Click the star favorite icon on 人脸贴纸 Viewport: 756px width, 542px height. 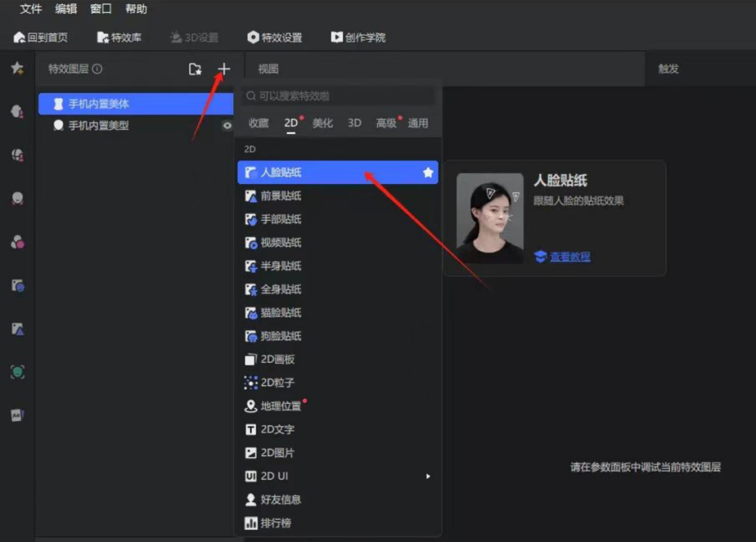(x=428, y=173)
